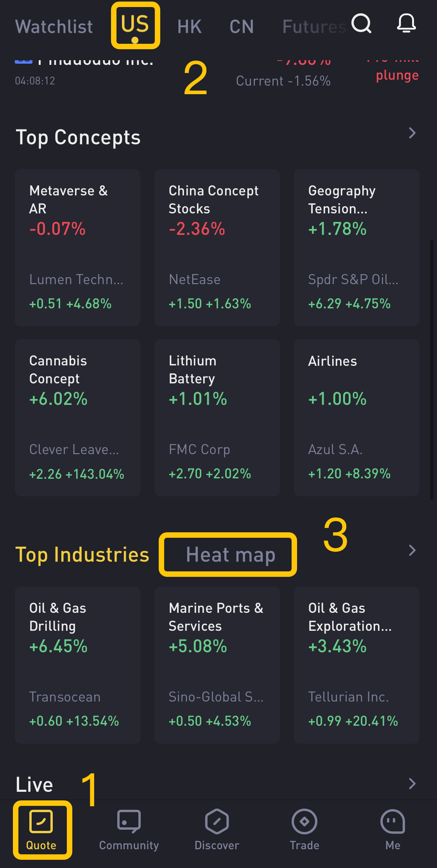This screenshot has height=868, width=437.
Task: Open the Community chat icon
Action: pyautogui.click(x=129, y=822)
